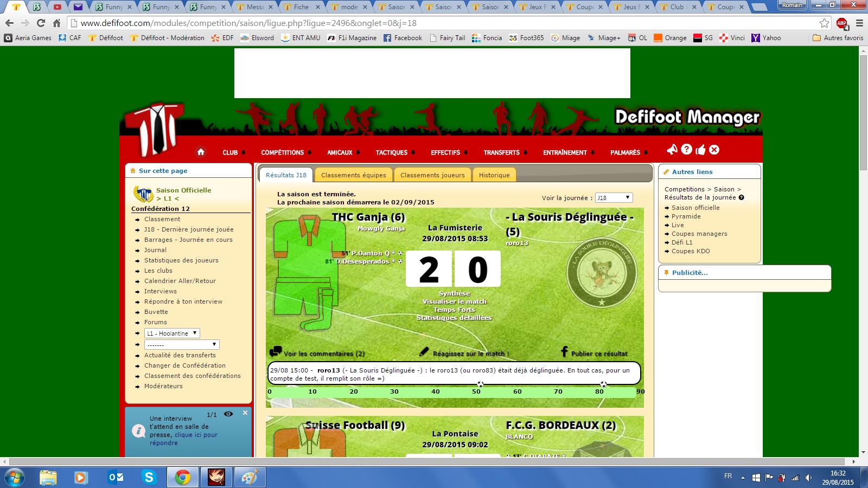
Task: Open Statistiques détaillées link
Action: click(454, 318)
